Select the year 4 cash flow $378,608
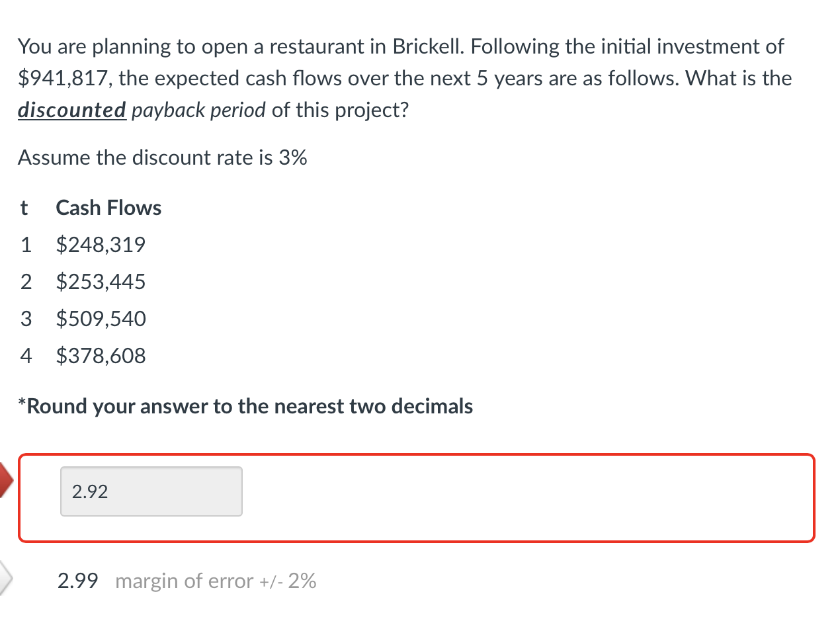The width and height of the screenshot is (840, 631). (101, 356)
